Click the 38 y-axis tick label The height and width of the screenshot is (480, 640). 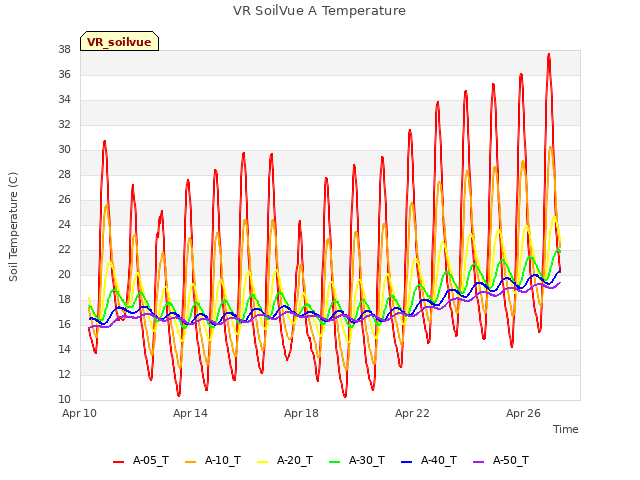[x=64, y=50]
